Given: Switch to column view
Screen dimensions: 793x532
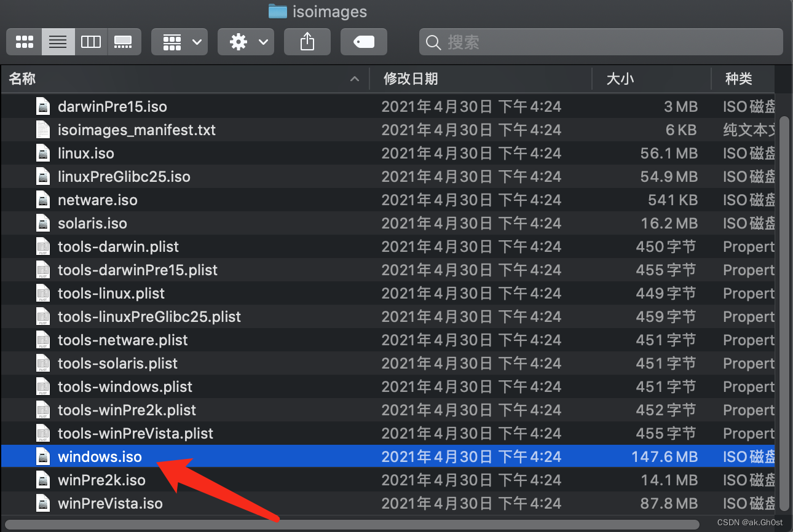Looking at the screenshot, I should [91, 42].
